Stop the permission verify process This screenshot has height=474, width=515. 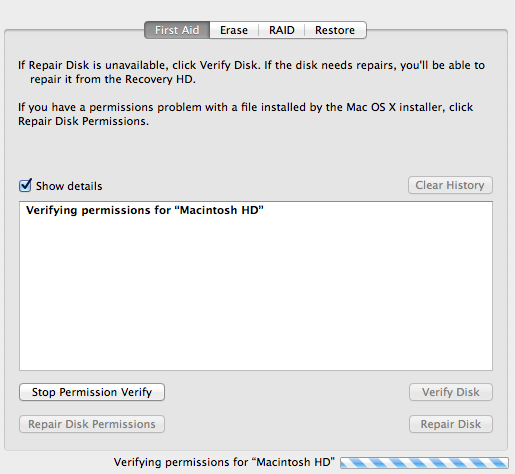click(x=92, y=392)
